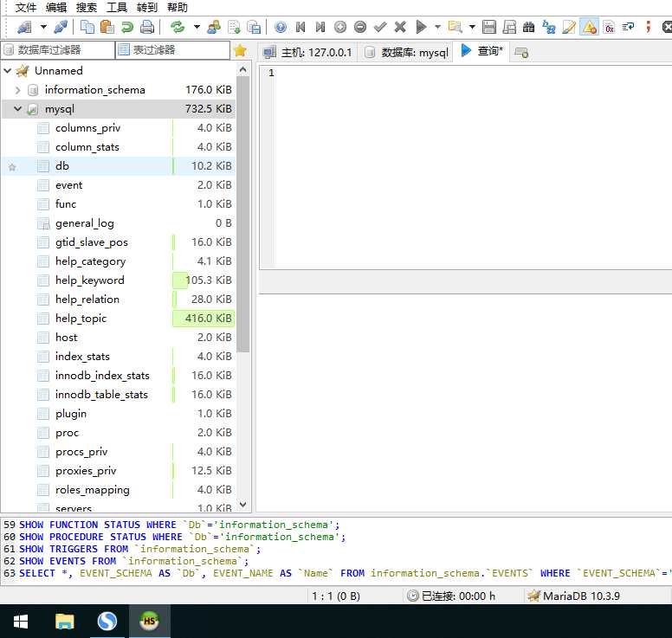The width and height of the screenshot is (672, 638).
Task: Click the paste clipboard icon
Action: (107, 28)
